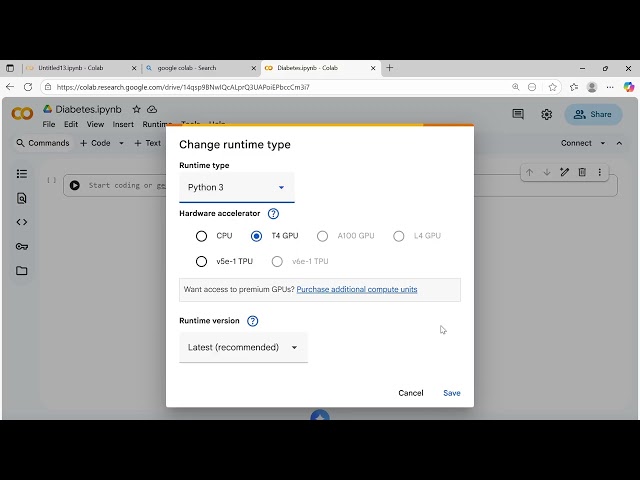This screenshot has width=640, height=480.
Task: Add a new Text cell
Action: [147, 143]
